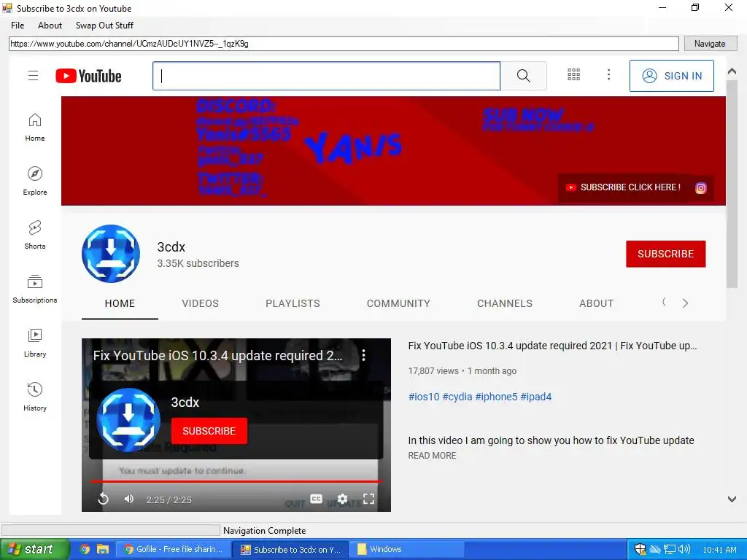Click the scrollbar down arrow
Image resolution: width=747 pixels, height=560 pixels.
732,499
